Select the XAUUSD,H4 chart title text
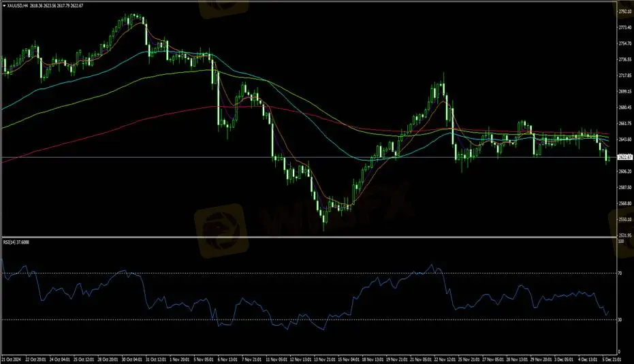This screenshot has height=364, width=634. pyautogui.click(x=18, y=6)
